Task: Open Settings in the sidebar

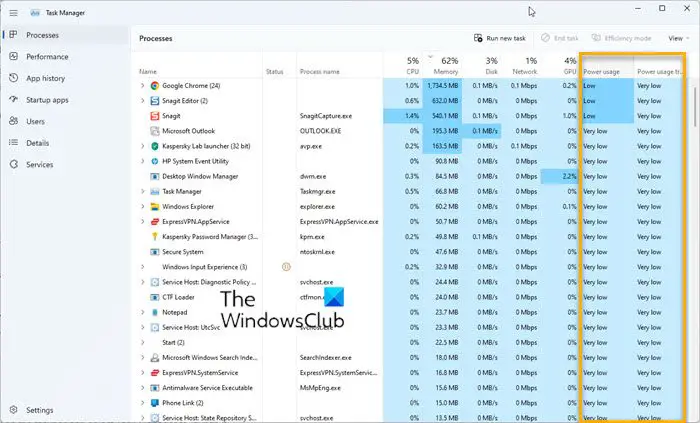Action: coord(39,410)
